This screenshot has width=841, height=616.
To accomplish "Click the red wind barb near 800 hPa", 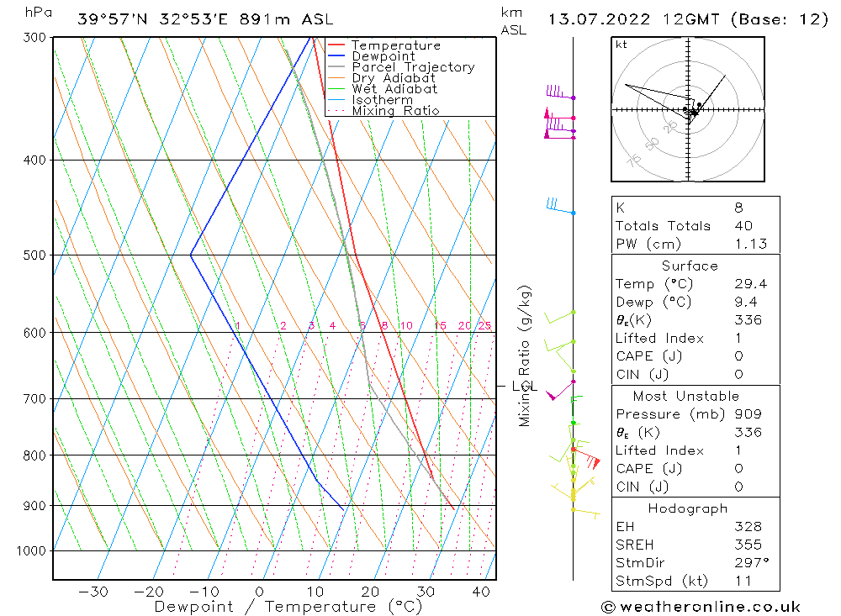I will [587, 456].
